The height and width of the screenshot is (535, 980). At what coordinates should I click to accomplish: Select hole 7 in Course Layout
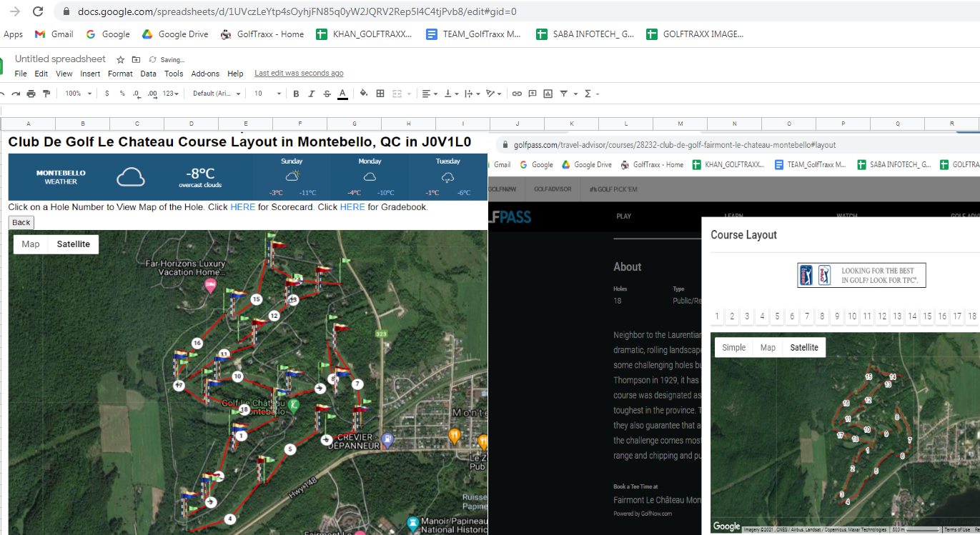coord(807,316)
